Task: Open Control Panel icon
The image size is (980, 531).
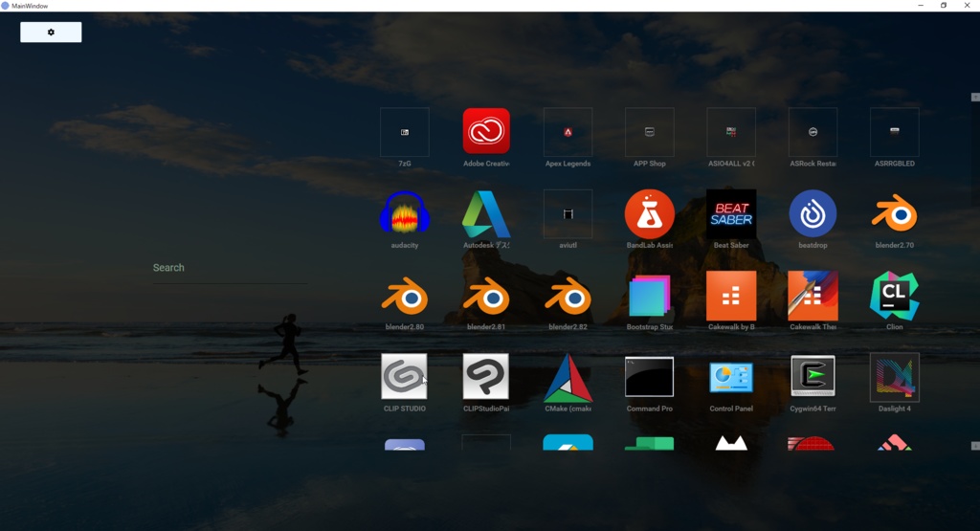Action: point(731,377)
